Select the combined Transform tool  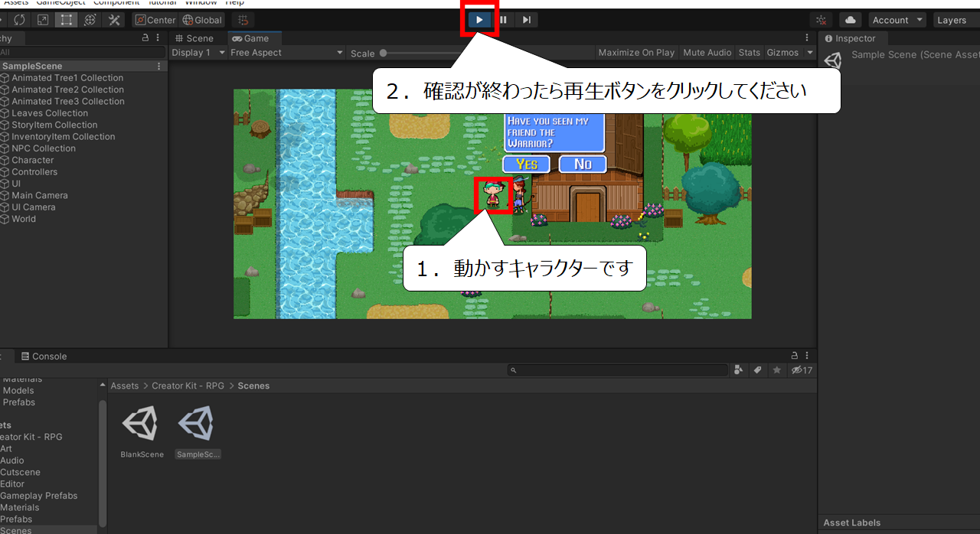tap(90, 20)
